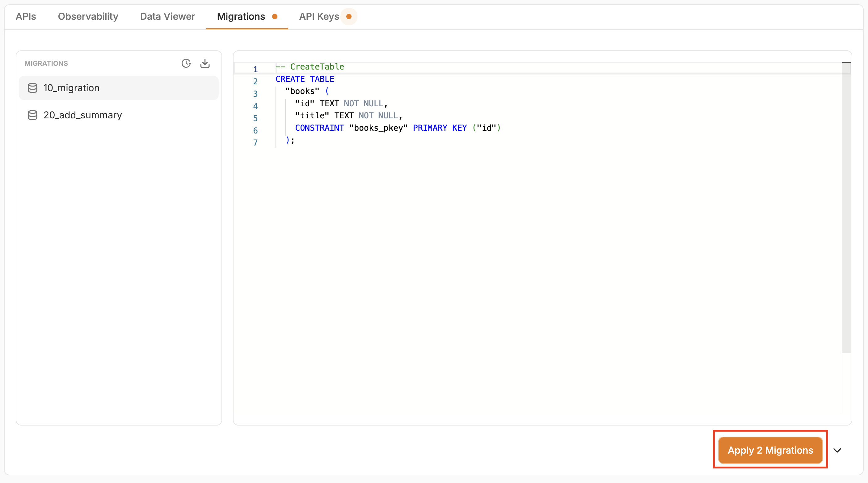
Task: Open the 20_add_summary migration
Action: 82,115
